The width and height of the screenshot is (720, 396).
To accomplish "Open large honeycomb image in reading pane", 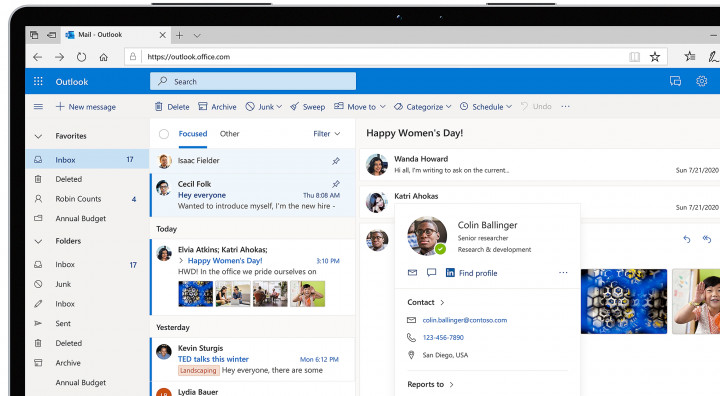I will (x=624, y=301).
